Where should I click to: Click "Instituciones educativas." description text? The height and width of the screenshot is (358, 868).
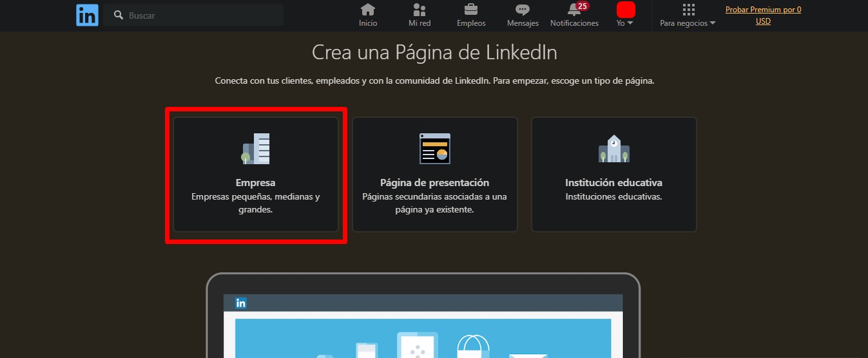613,197
